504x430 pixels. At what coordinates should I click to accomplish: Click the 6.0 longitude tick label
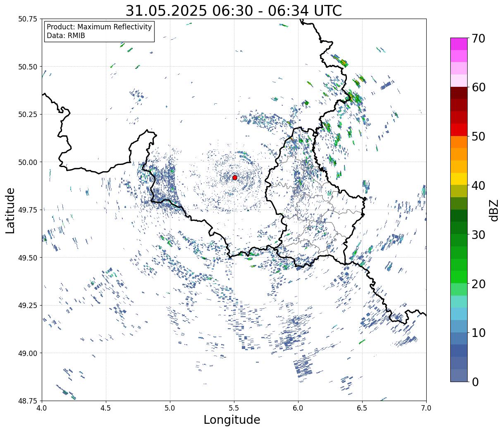pos(298,408)
